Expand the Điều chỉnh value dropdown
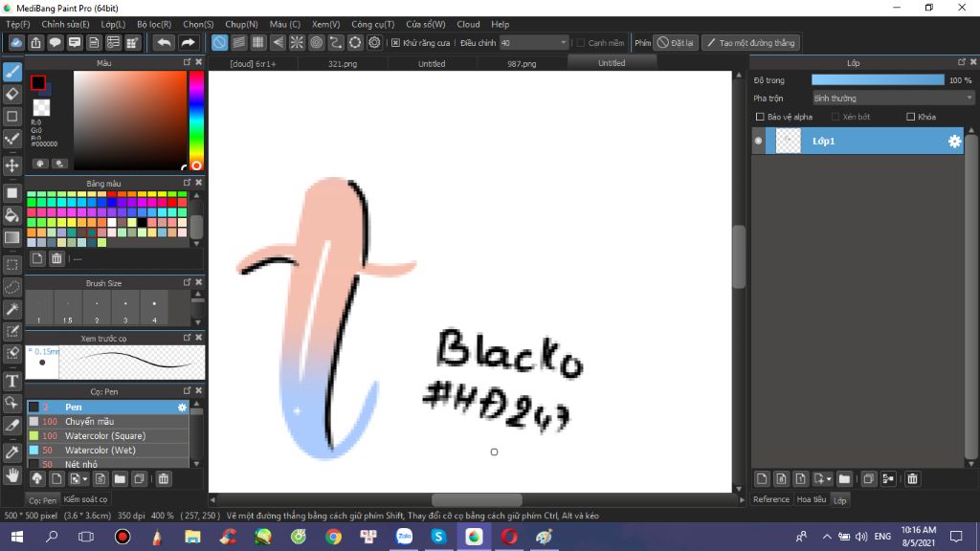The image size is (980, 551). 564,43
